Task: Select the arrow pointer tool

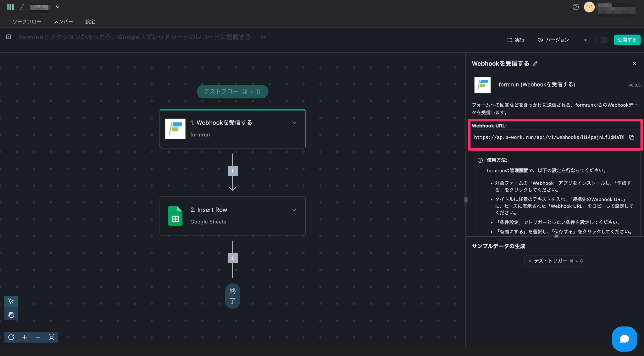Action: click(x=11, y=301)
